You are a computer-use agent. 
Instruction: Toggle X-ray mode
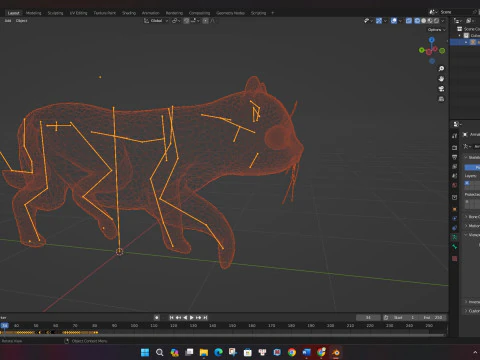point(409,21)
